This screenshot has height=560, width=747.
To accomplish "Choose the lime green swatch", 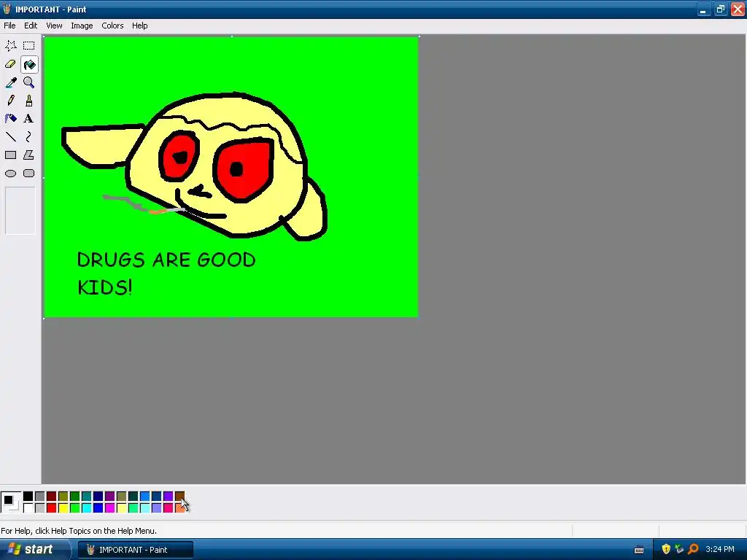I will (x=75, y=508).
